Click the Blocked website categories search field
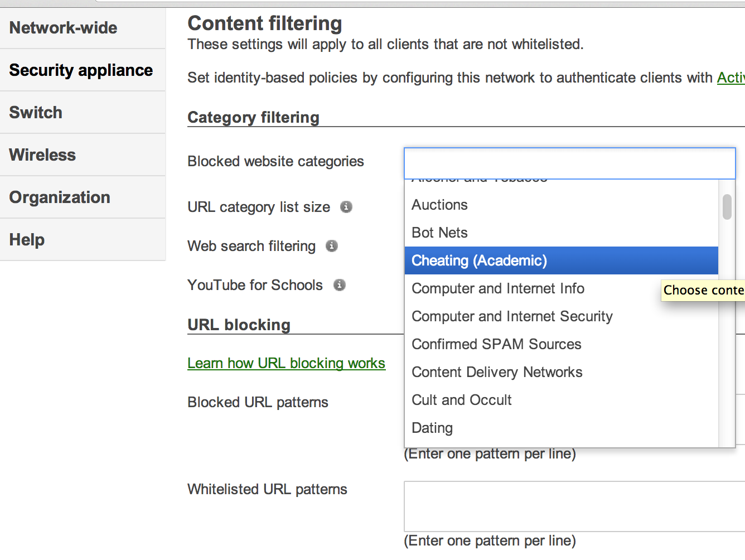 569,163
